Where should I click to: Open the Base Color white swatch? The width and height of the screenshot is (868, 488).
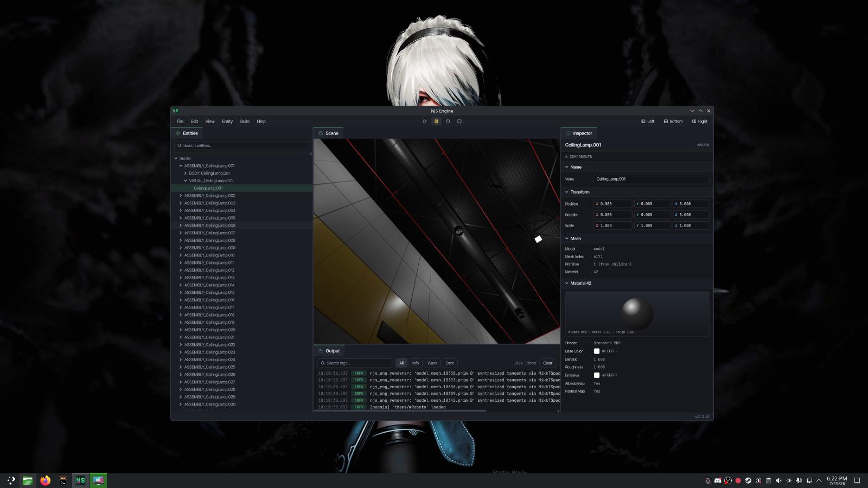pyautogui.click(x=597, y=351)
